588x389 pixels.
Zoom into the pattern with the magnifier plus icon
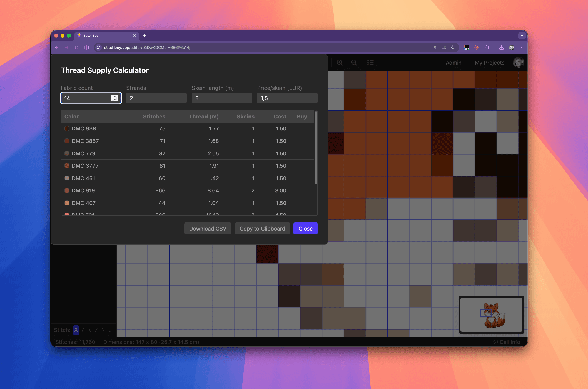point(340,63)
